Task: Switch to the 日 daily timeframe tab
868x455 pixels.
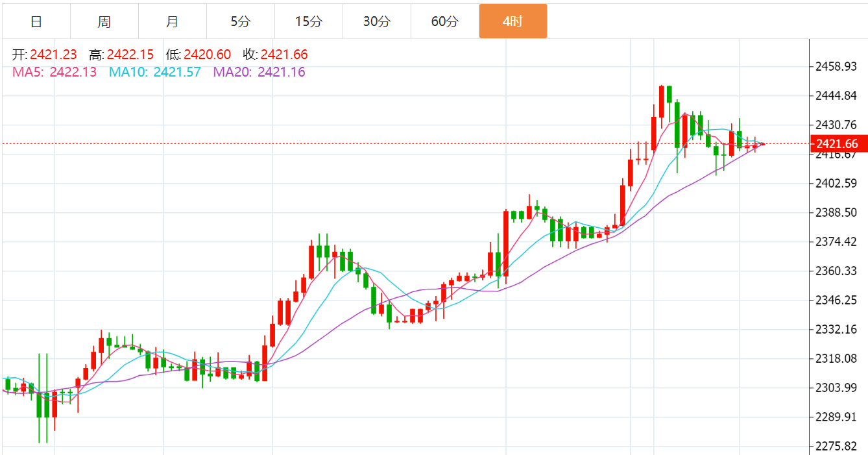Action: point(36,21)
